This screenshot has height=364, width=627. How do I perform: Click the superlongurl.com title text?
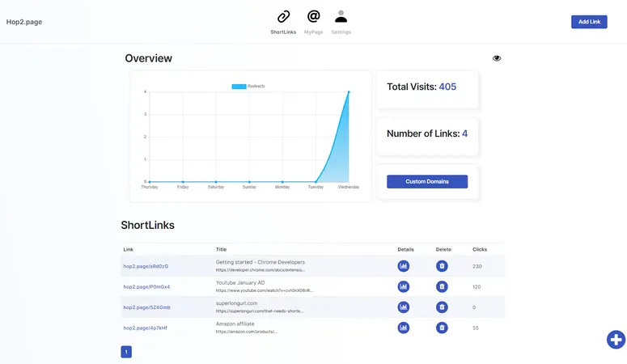[237, 303]
